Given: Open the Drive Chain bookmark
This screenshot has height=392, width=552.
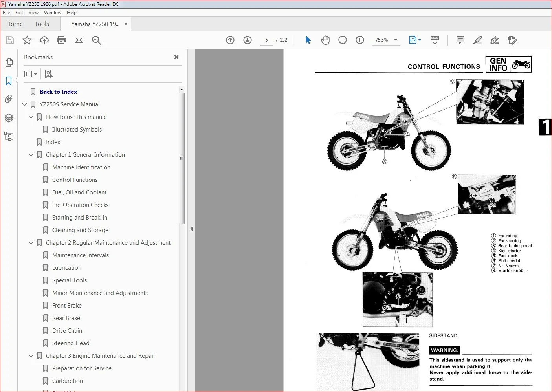Looking at the screenshot, I should 67,331.
